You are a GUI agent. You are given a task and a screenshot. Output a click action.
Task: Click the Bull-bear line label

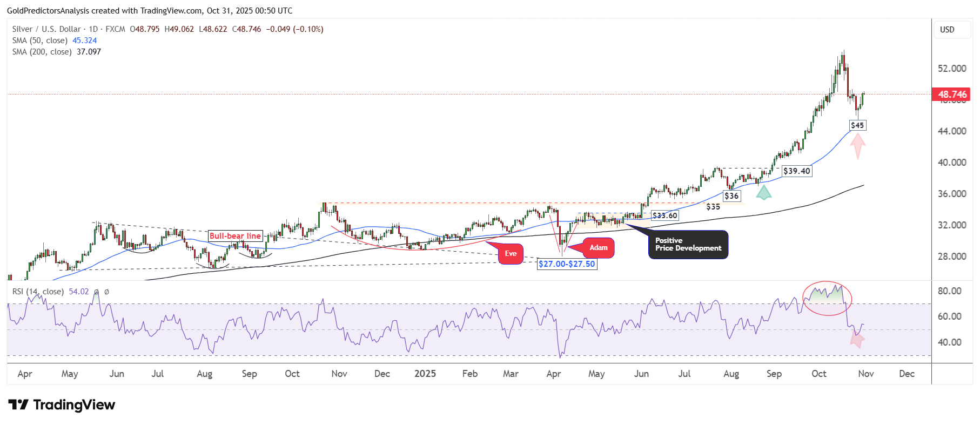235,236
